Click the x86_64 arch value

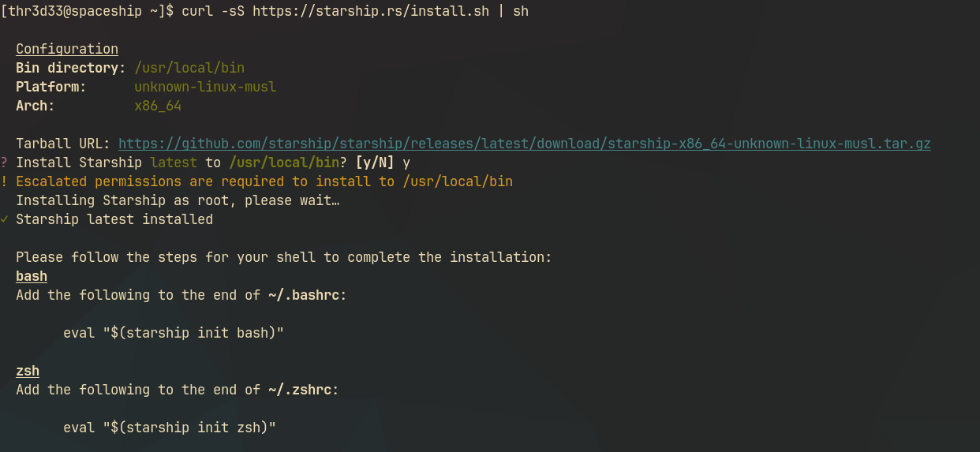(158, 106)
